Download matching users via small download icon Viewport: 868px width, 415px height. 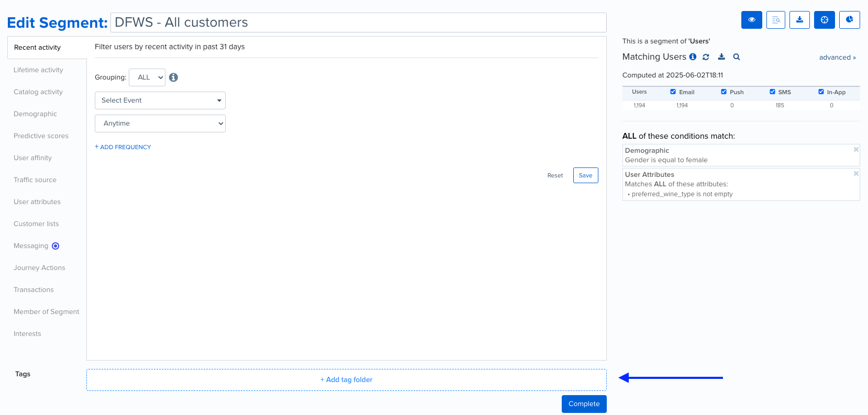point(721,57)
